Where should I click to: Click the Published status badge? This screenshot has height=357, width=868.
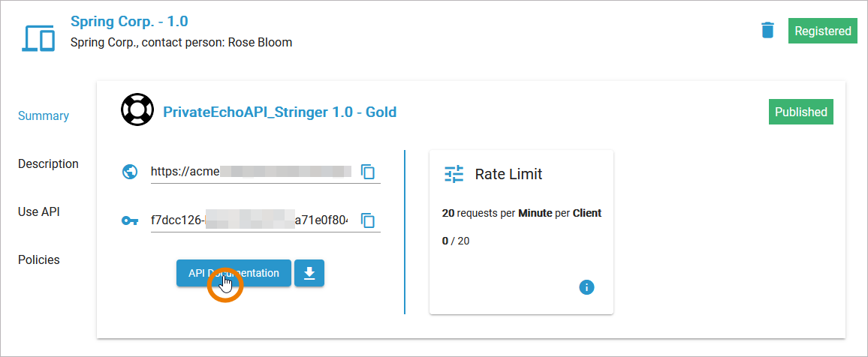pyautogui.click(x=801, y=112)
